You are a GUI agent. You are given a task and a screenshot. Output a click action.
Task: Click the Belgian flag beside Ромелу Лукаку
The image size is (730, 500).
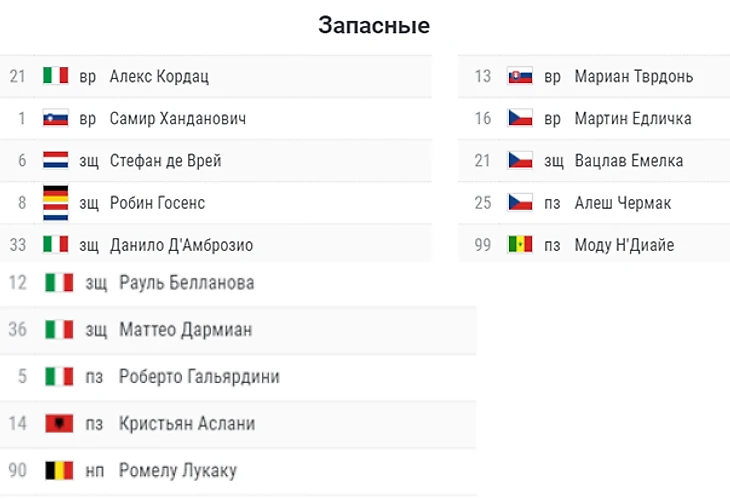[x=59, y=470]
